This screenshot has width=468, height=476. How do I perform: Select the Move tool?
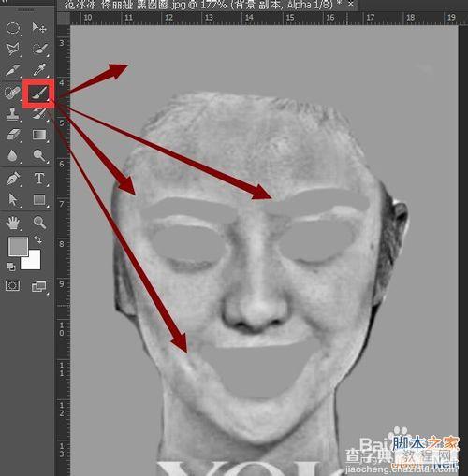pos(39,28)
